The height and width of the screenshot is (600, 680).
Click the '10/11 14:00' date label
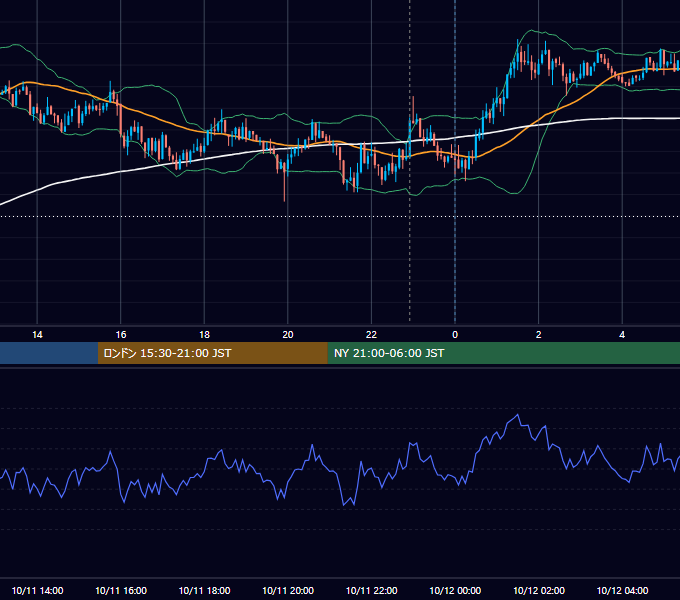pyautogui.click(x=37, y=590)
